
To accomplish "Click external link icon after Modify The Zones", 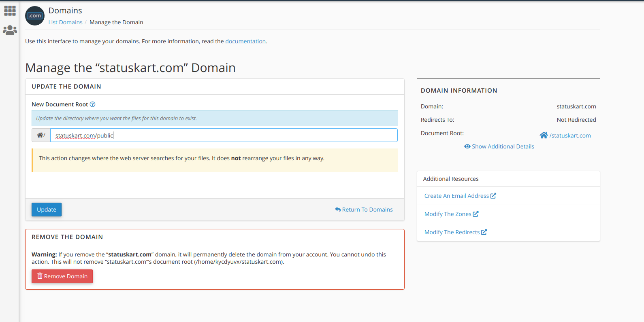I will 476,214.
